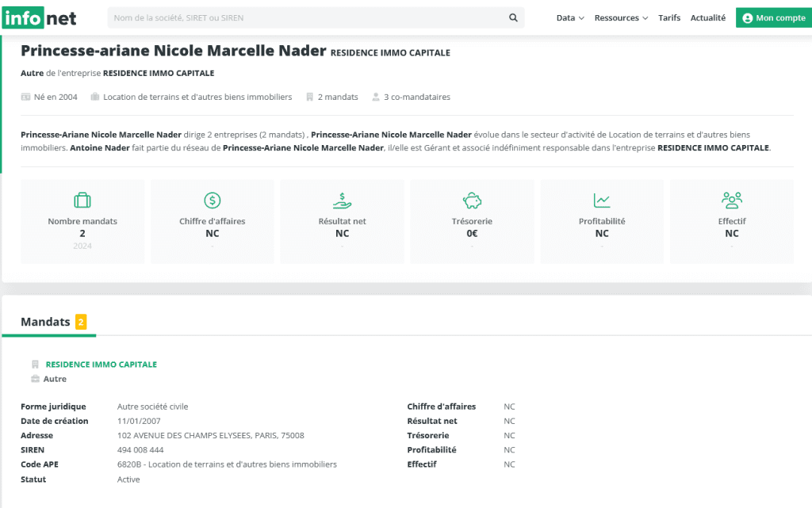The image size is (812, 508).
Task: Expand the Data menu
Action: pyautogui.click(x=570, y=17)
